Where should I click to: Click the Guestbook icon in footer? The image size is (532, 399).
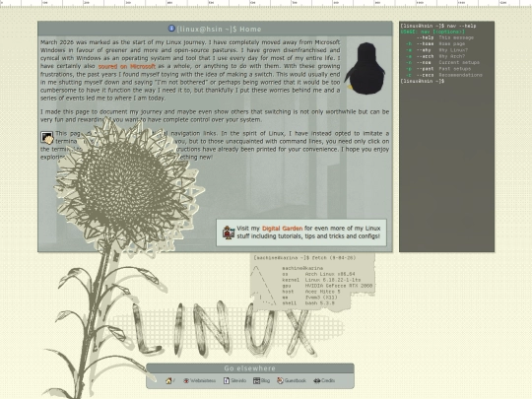pos(280,380)
